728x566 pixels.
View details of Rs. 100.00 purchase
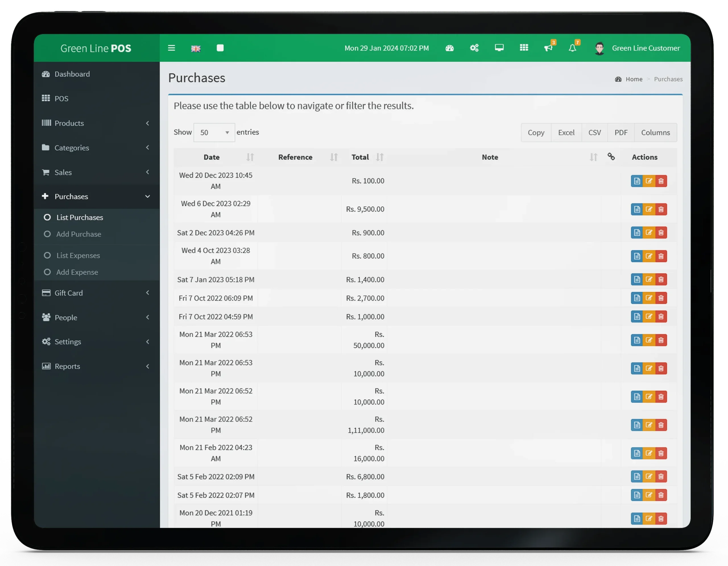point(637,181)
